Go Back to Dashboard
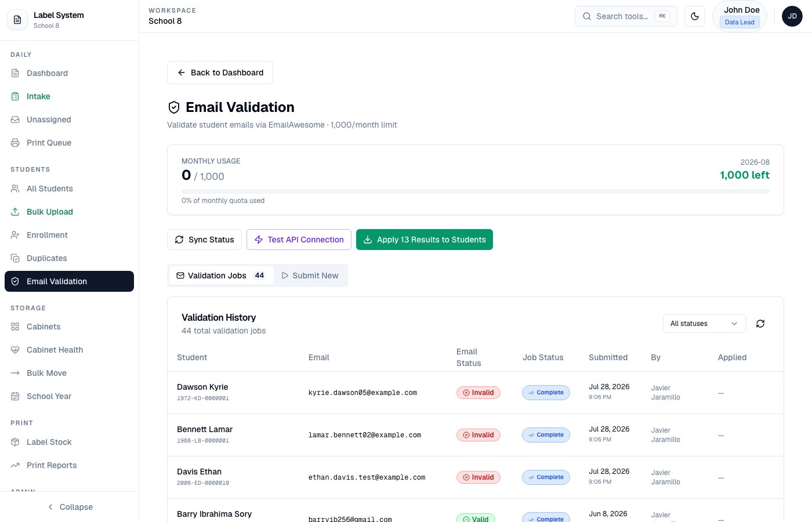Viewport: 812px width, 522px height. point(220,72)
